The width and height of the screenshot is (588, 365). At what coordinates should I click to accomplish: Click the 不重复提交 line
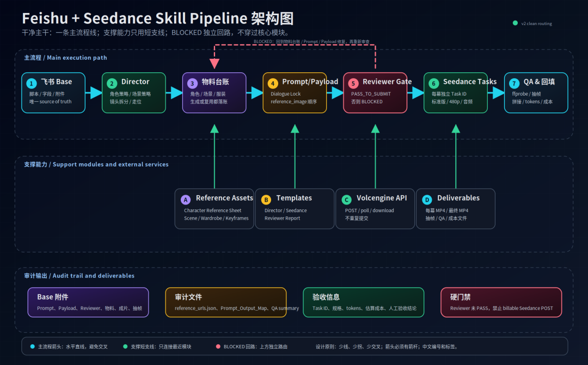pyautogui.click(x=357, y=218)
